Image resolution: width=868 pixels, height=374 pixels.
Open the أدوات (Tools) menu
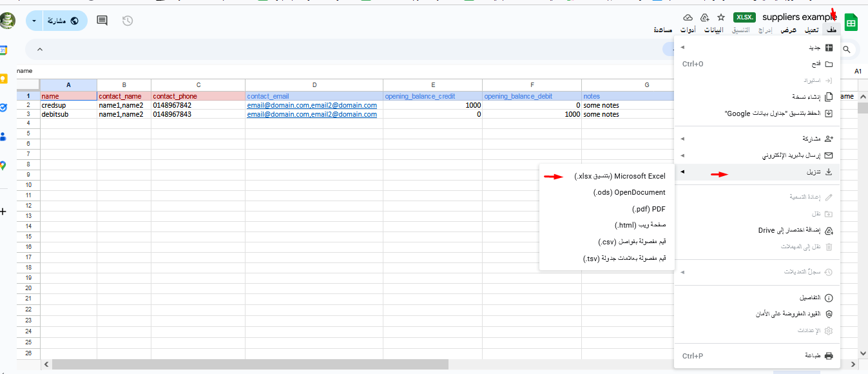point(688,30)
